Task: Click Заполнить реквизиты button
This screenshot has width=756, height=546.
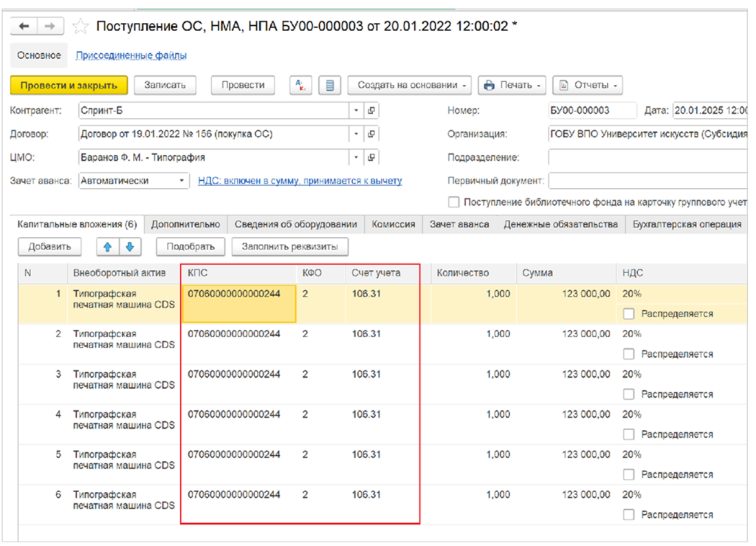Action: [x=289, y=246]
